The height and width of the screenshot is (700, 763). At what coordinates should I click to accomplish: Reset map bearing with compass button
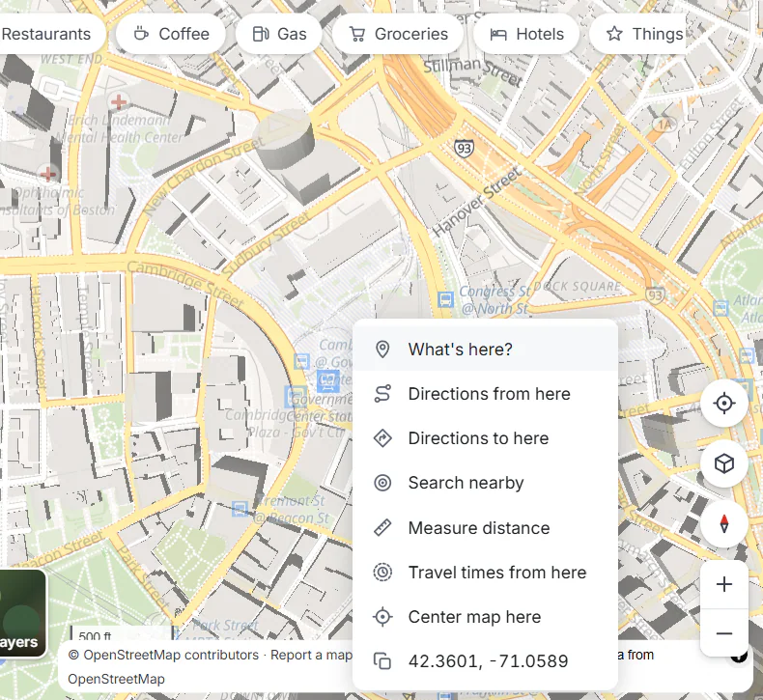[x=724, y=524]
